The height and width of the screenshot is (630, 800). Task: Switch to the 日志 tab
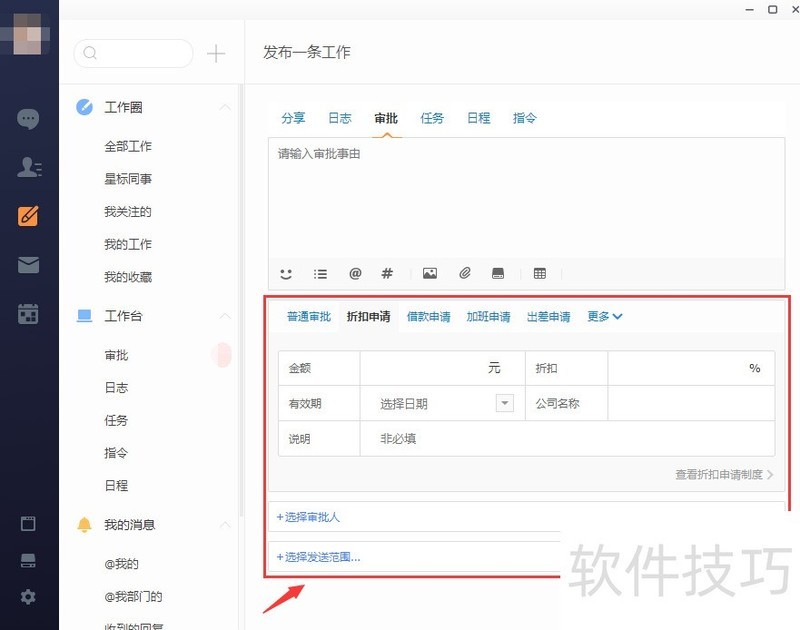point(340,118)
